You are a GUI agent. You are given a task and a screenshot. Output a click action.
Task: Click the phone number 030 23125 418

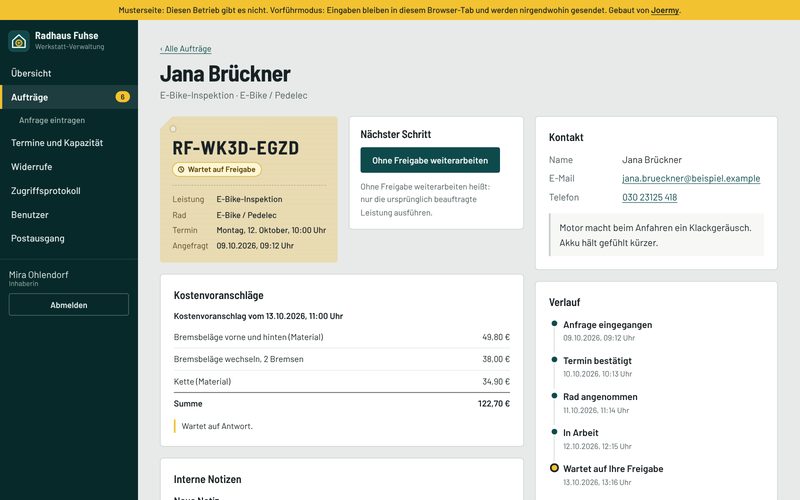[649, 197]
